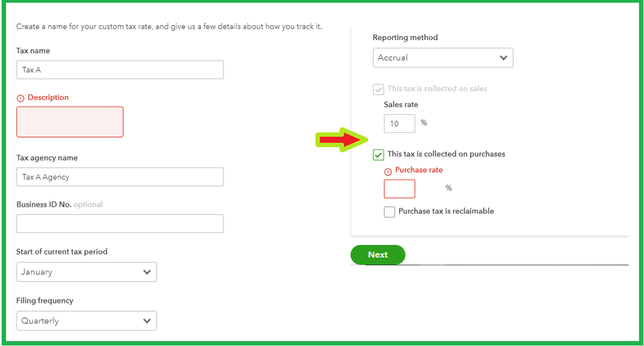Open the Filing frequency Quarterly dropdown

pos(86,321)
